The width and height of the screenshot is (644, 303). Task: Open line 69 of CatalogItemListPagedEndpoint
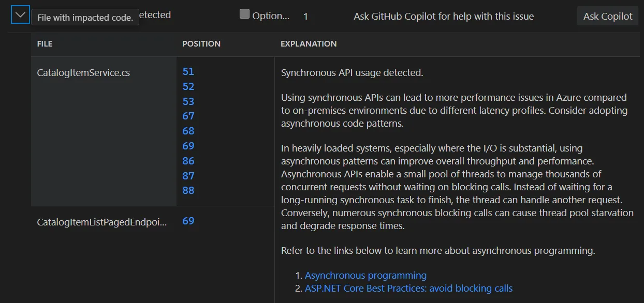pyautogui.click(x=188, y=221)
